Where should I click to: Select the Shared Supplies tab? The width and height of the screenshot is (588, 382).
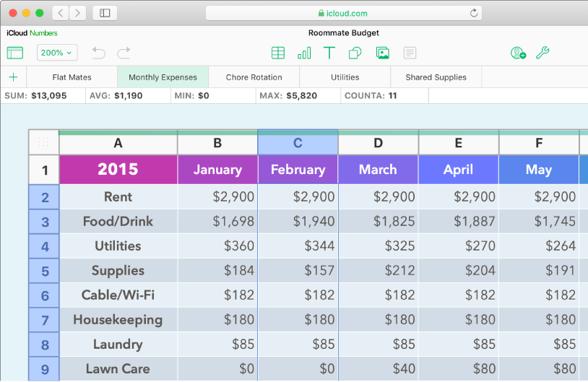click(x=436, y=77)
